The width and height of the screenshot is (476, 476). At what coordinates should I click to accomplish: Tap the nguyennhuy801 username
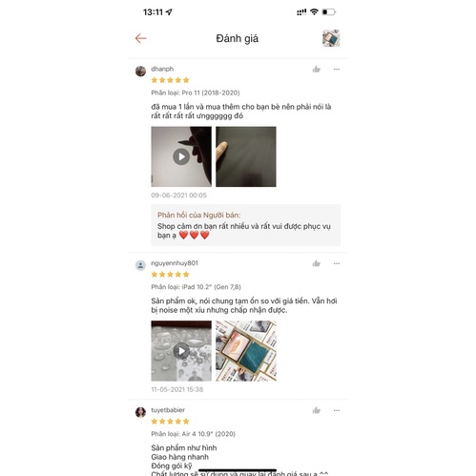pyautogui.click(x=175, y=263)
